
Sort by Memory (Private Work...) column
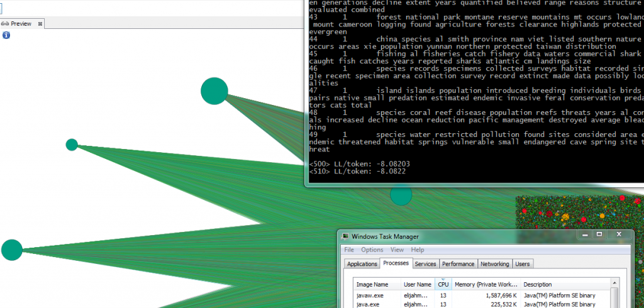point(486,284)
